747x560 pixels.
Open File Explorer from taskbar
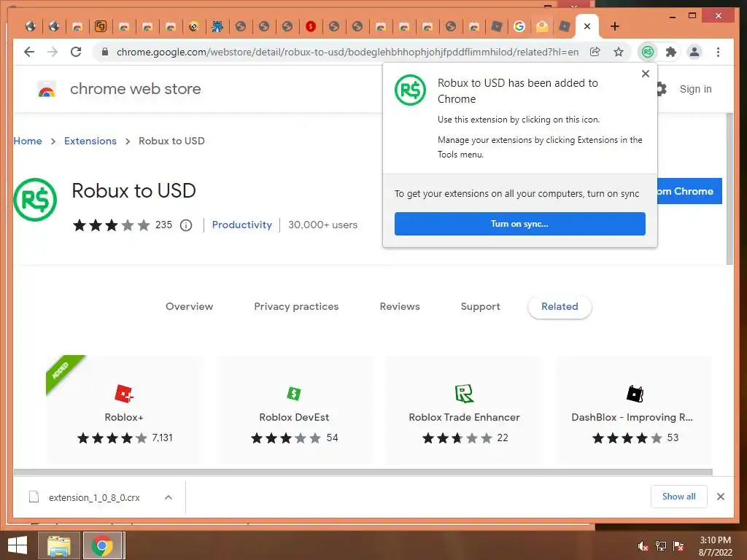[58, 545]
